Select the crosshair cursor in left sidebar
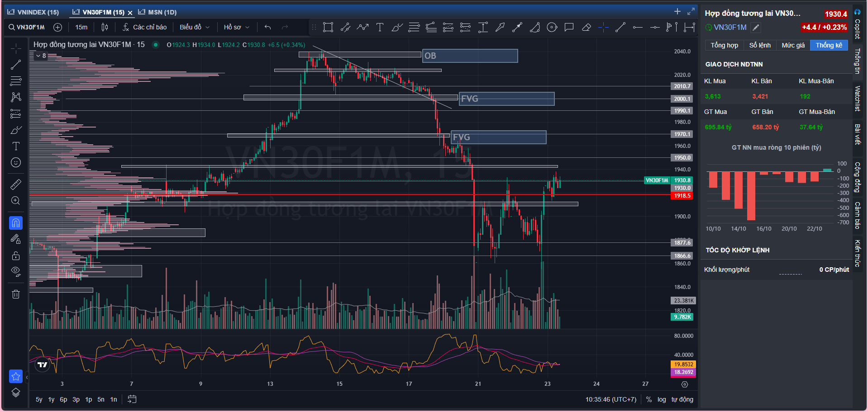The image size is (868, 412). coord(16,48)
